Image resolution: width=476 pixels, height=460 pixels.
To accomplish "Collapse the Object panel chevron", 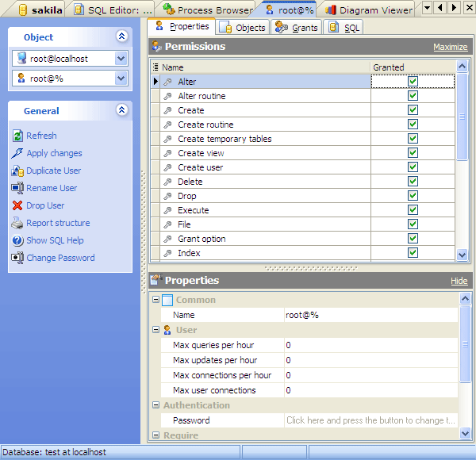I will point(121,36).
